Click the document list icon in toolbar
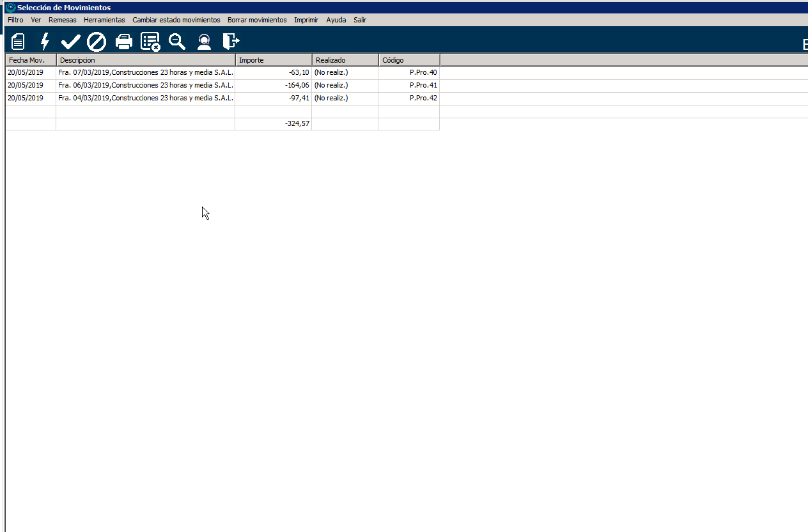 tap(18, 42)
